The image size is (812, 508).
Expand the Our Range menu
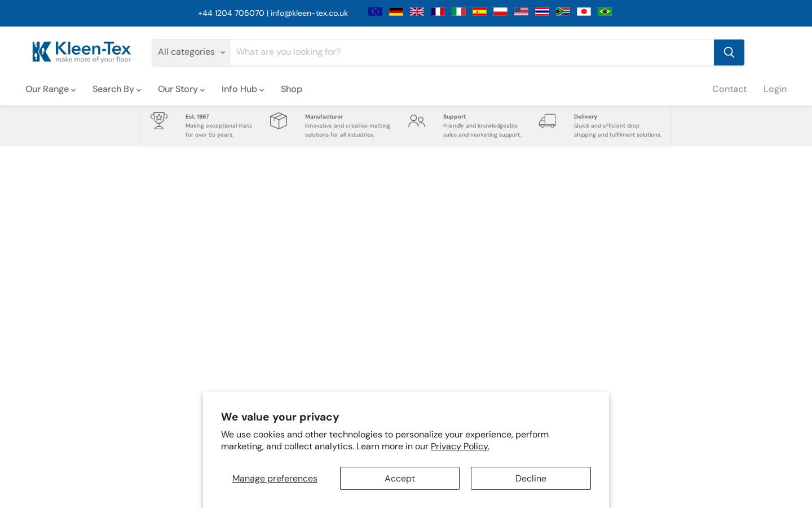tap(50, 89)
